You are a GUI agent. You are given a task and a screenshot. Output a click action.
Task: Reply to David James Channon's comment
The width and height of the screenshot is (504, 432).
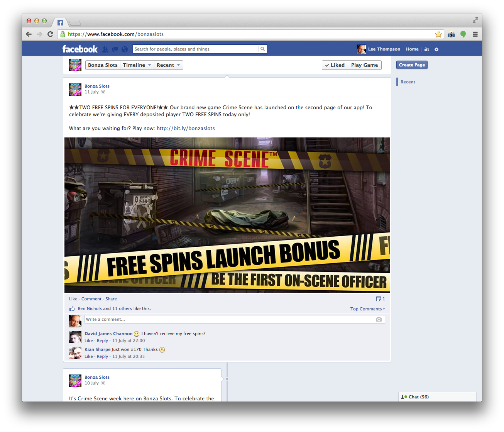(102, 341)
